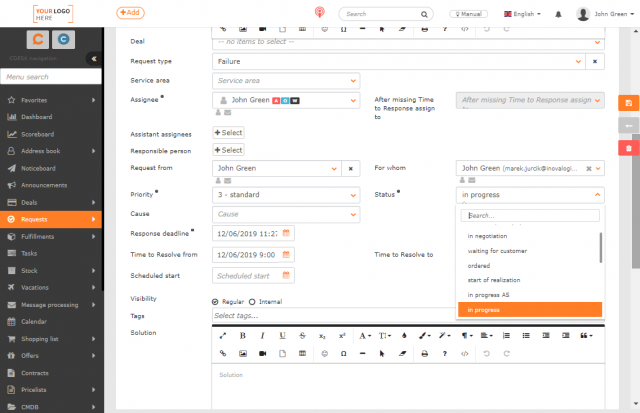640x413 pixels.
Task: Undo in Solution editor toolbar
Action: click(x=486, y=353)
